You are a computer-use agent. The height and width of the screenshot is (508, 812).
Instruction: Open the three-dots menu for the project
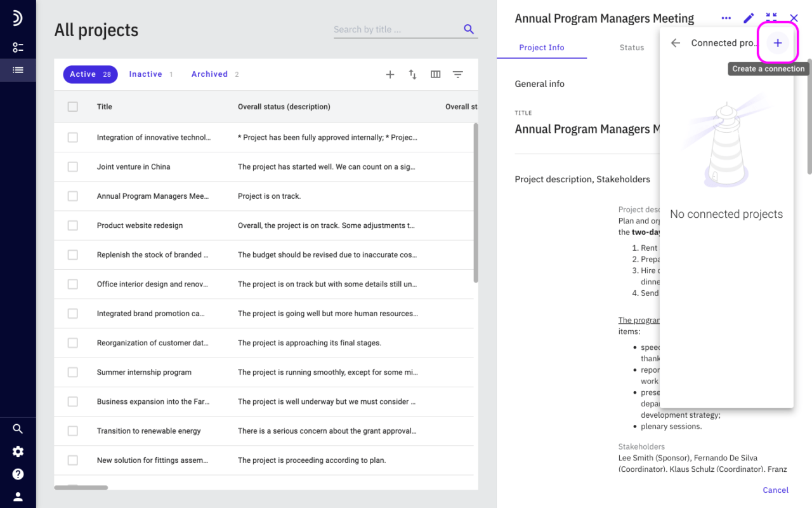click(x=726, y=18)
